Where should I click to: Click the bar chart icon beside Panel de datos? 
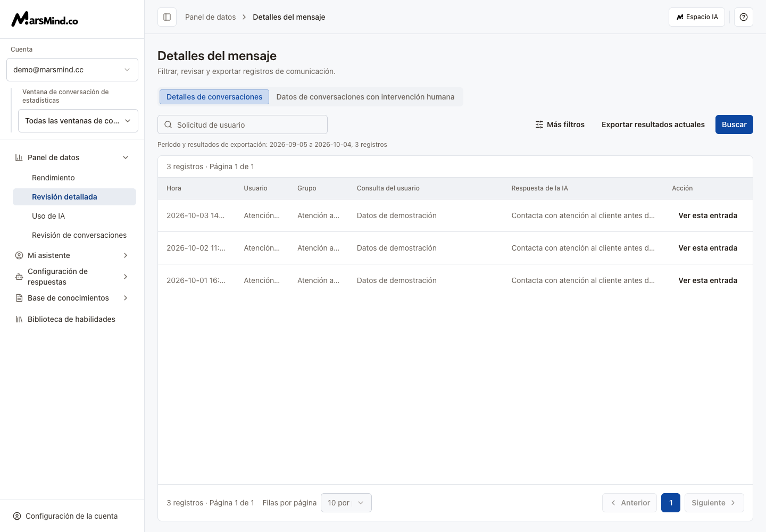19,157
